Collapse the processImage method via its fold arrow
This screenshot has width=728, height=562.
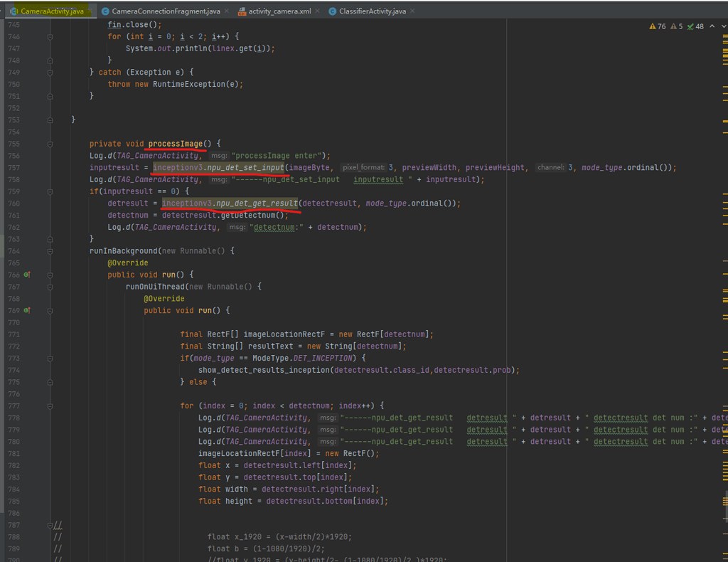pos(48,143)
